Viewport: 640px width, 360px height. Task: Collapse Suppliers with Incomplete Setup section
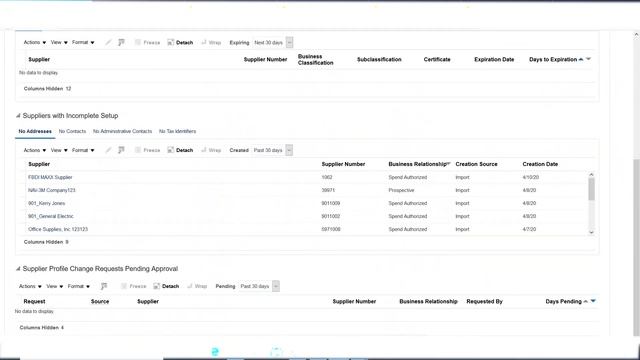click(18, 116)
